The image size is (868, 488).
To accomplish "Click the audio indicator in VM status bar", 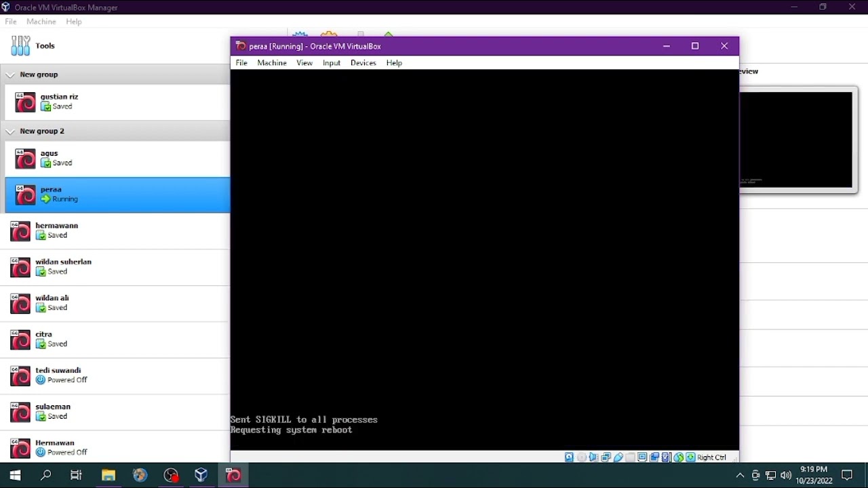I will [594, 457].
